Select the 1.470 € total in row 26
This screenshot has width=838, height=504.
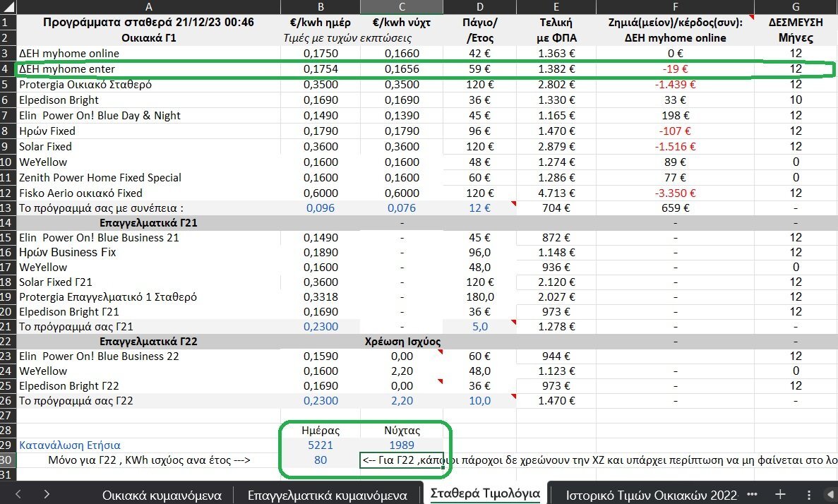coord(556,401)
